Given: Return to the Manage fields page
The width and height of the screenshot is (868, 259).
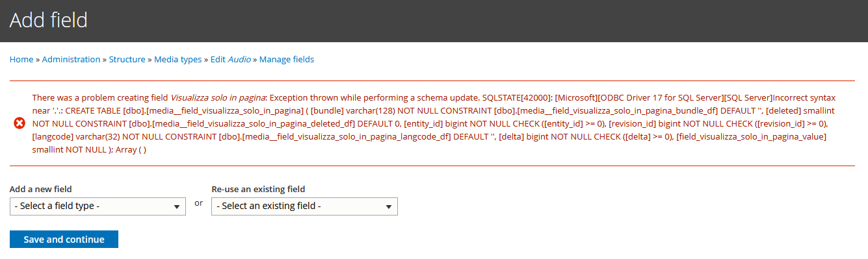Looking at the screenshot, I should point(287,59).
